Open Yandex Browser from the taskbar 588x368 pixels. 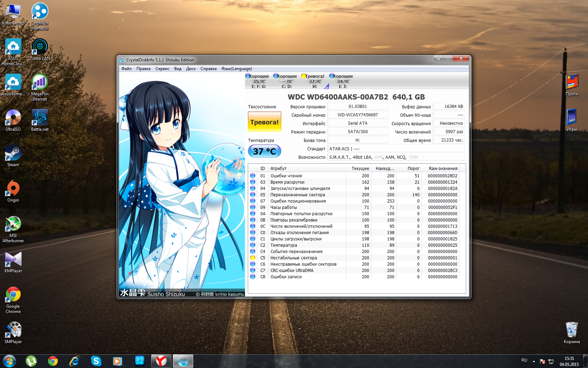tap(161, 361)
